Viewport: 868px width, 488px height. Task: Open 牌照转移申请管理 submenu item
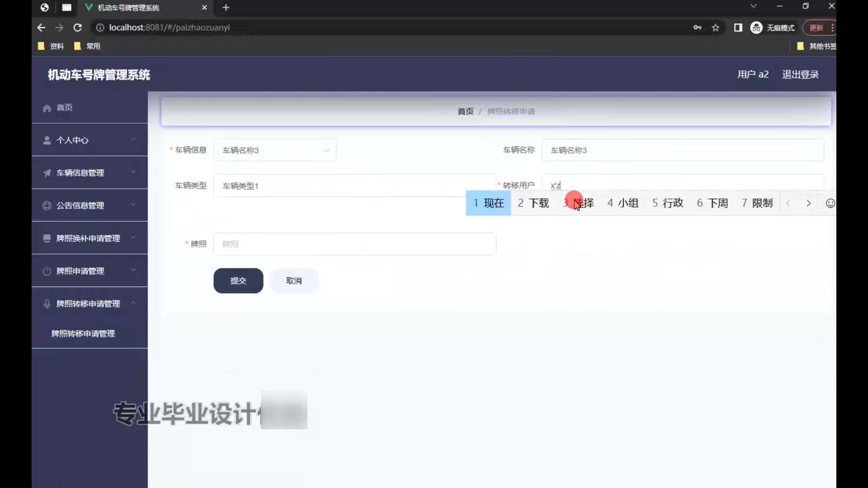point(83,333)
